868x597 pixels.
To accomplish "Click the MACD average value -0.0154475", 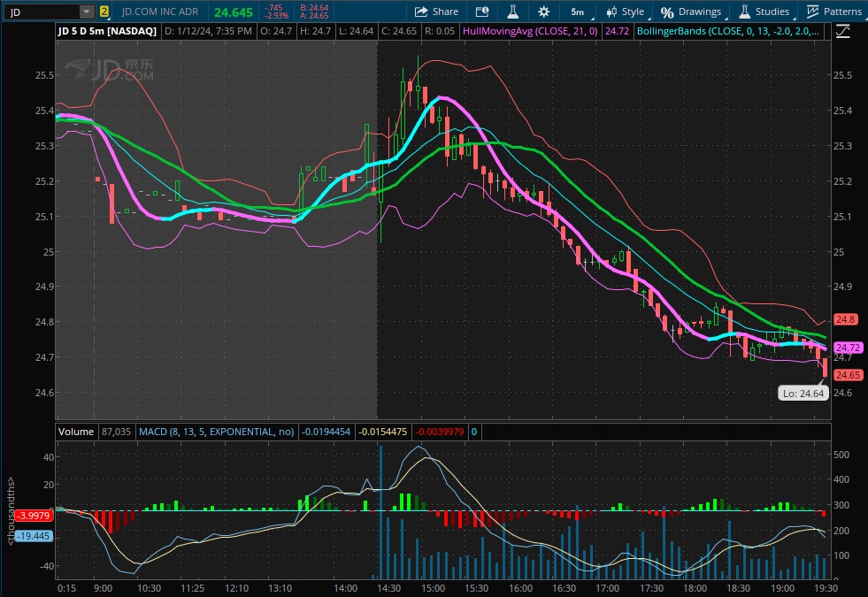I will (382, 432).
